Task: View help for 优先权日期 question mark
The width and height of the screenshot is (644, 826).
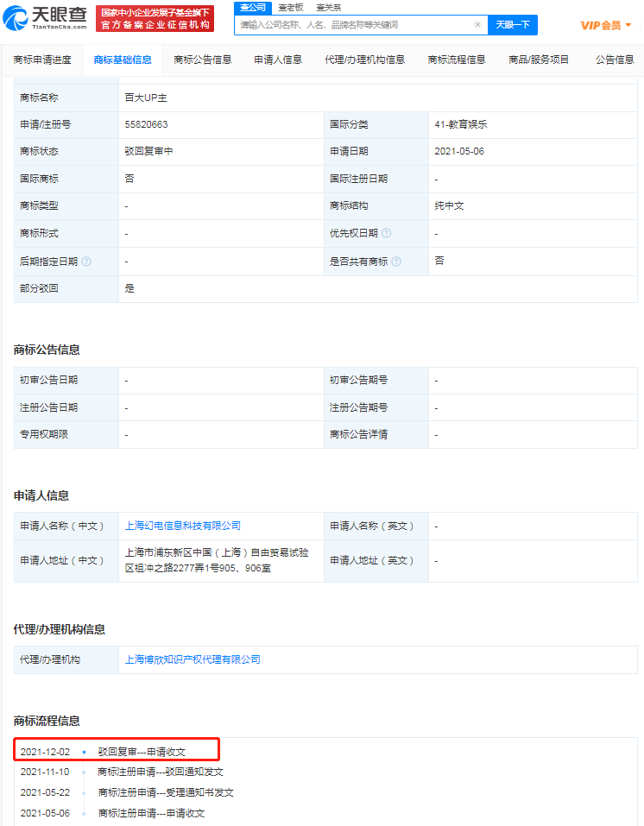Action: [x=386, y=233]
